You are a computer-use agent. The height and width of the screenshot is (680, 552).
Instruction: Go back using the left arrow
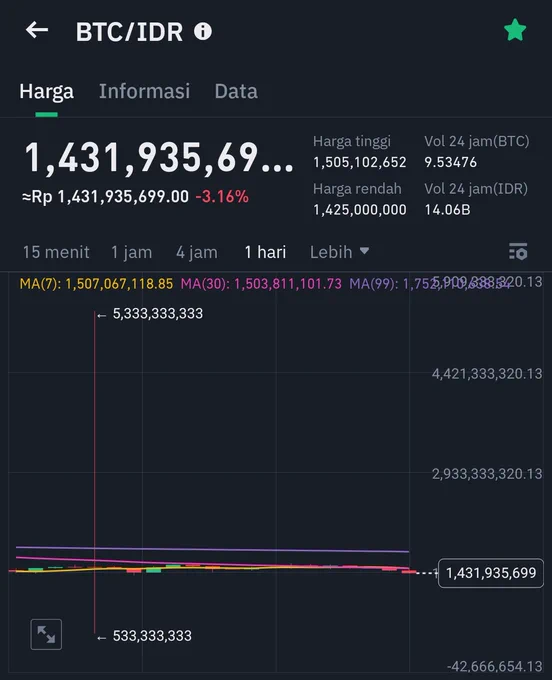pos(36,30)
